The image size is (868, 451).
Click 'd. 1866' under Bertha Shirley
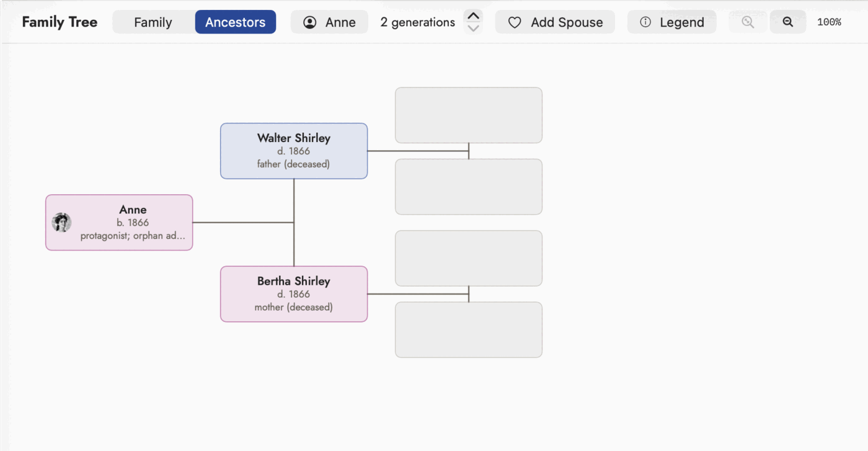pyautogui.click(x=294, y=294)
